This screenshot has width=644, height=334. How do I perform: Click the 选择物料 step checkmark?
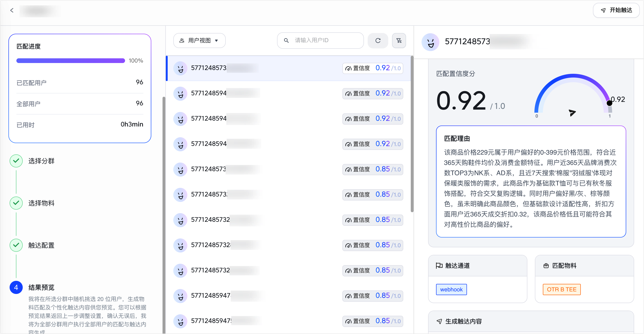pyautogui.click(x=16, y=203)
